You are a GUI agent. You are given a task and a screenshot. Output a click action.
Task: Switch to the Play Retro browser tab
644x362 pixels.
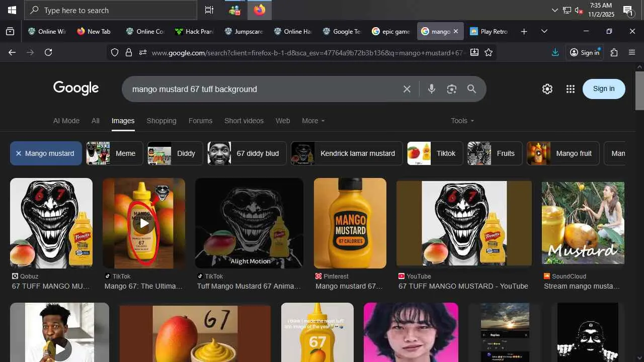click(x=490, y=31)
